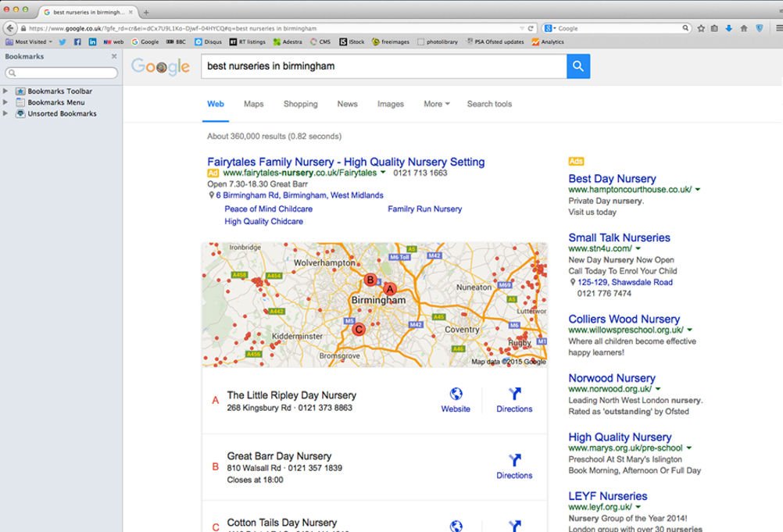
Task: Open the Twitter bookmark icon
Action: (63, 42)
